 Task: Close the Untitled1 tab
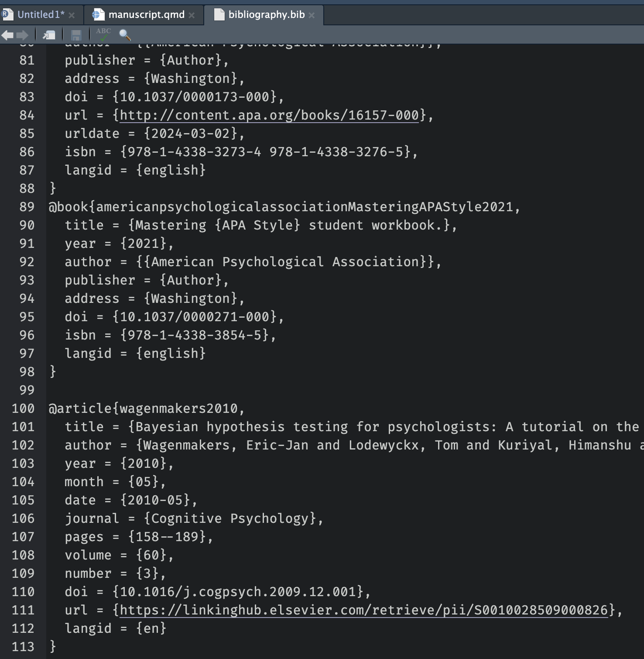[72, 15]
